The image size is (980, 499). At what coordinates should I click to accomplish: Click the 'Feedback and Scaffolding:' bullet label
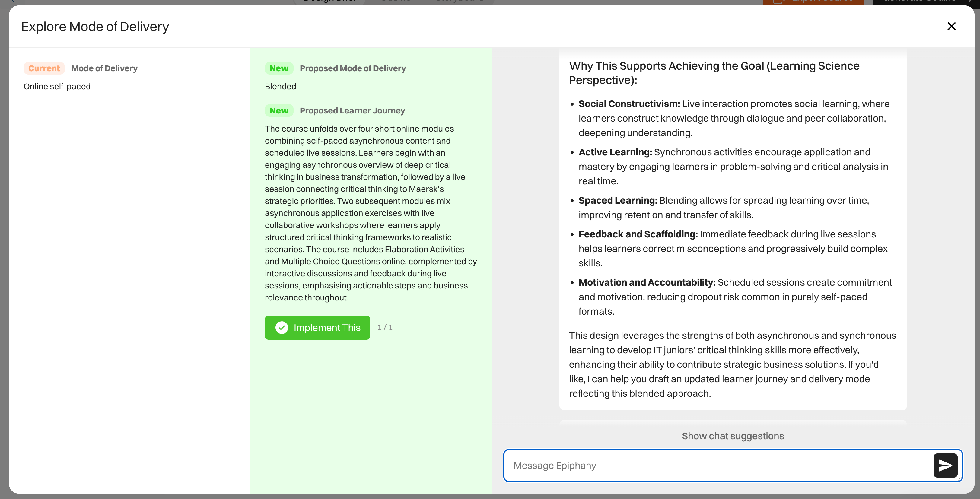pyautogui.click(x=638, y=234)
